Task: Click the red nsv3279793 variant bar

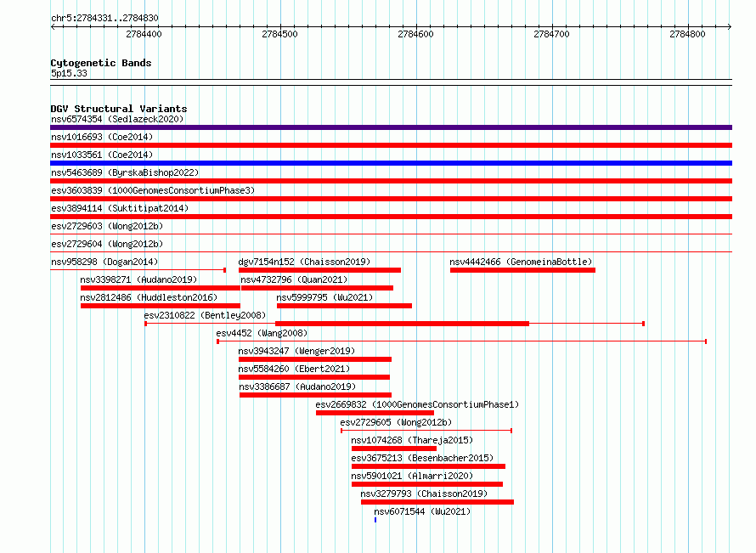Action: [x=437, y=502]
